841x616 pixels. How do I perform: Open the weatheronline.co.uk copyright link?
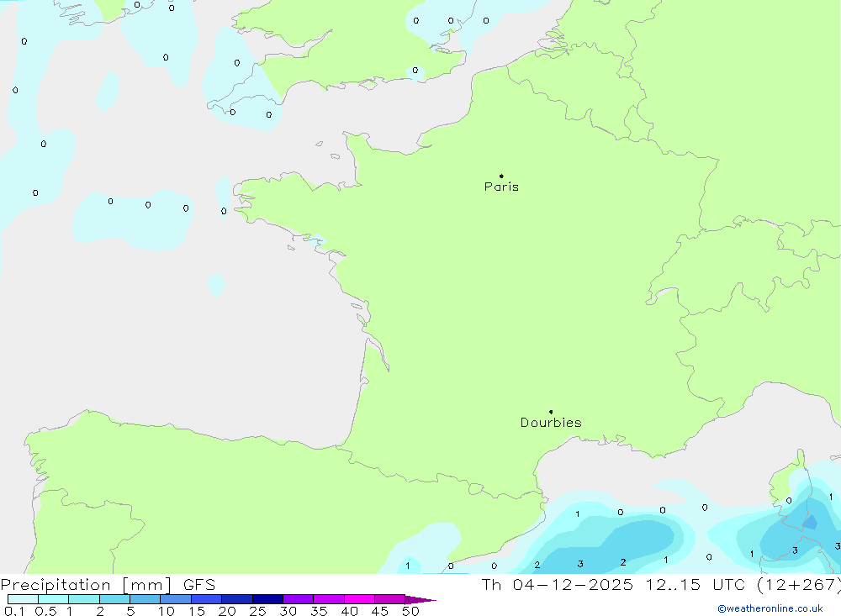tap(770, 608)
